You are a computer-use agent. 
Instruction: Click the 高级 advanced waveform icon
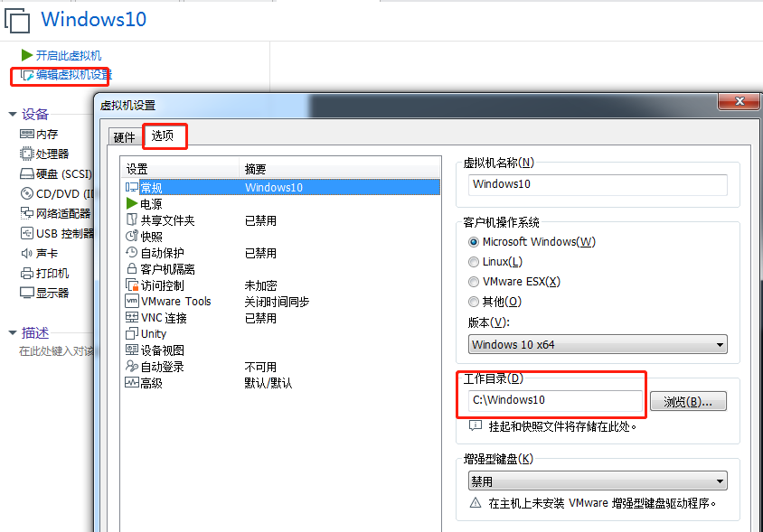[x=132, y=383]
